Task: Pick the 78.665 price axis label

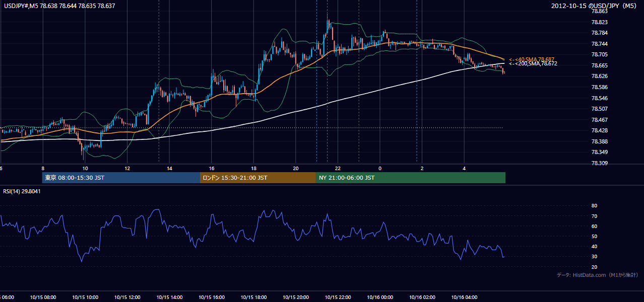Action: tap(600, 65)
